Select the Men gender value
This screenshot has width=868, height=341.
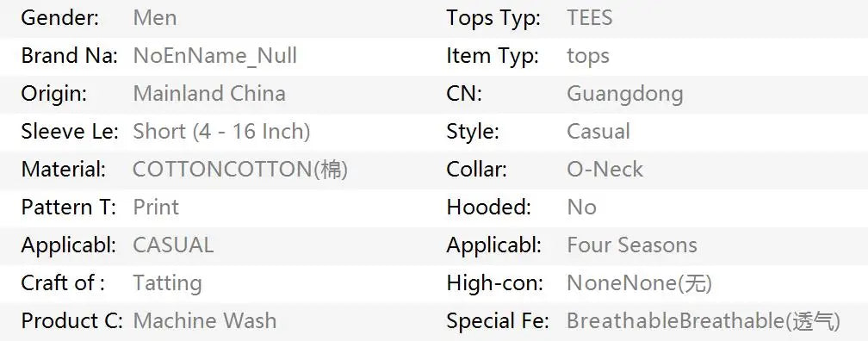point(155,18)
